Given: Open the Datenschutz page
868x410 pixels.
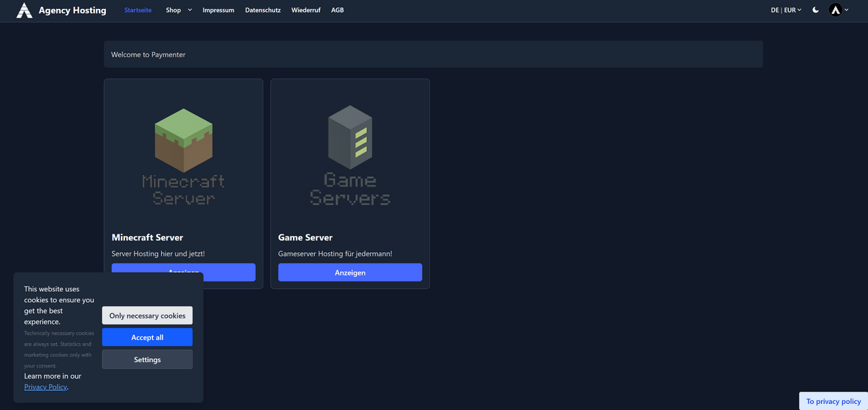Looking at the screenshot, I should pyautogui.click(x=263, y=10).
